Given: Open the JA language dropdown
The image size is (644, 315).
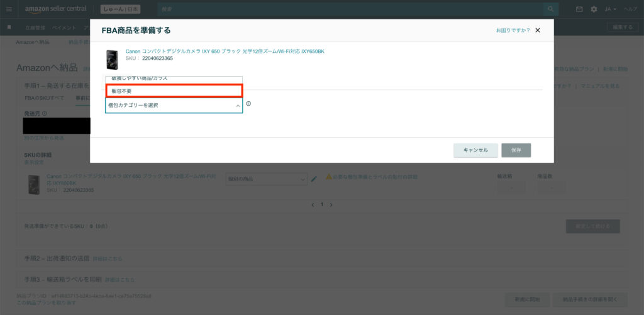Looking at the screenshot, I should tap(610, 9).
